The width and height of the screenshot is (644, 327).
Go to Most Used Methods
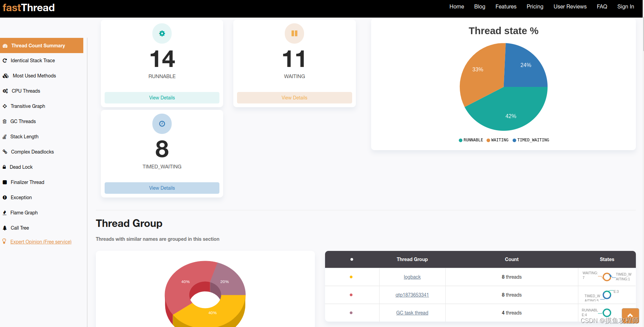click(x=34, y=76)
